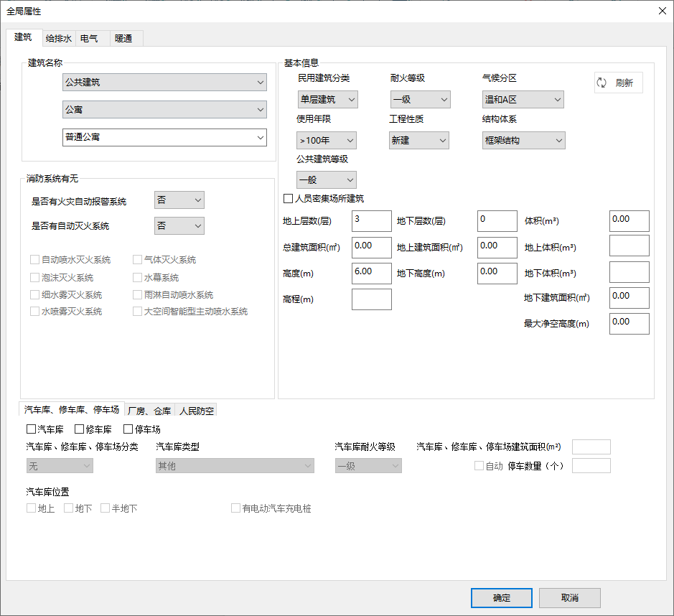The width and height of the screenshot is (674, 616).
Task: Expand the 耐火等级 dropdown
Action: (x=420, y=100)
